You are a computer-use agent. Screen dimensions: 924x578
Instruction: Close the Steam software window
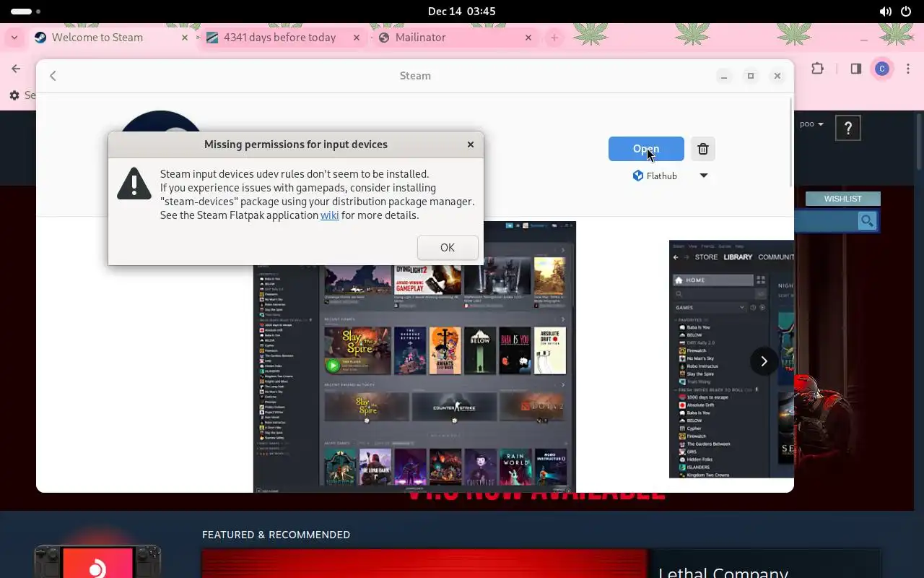tap(777, 76)
